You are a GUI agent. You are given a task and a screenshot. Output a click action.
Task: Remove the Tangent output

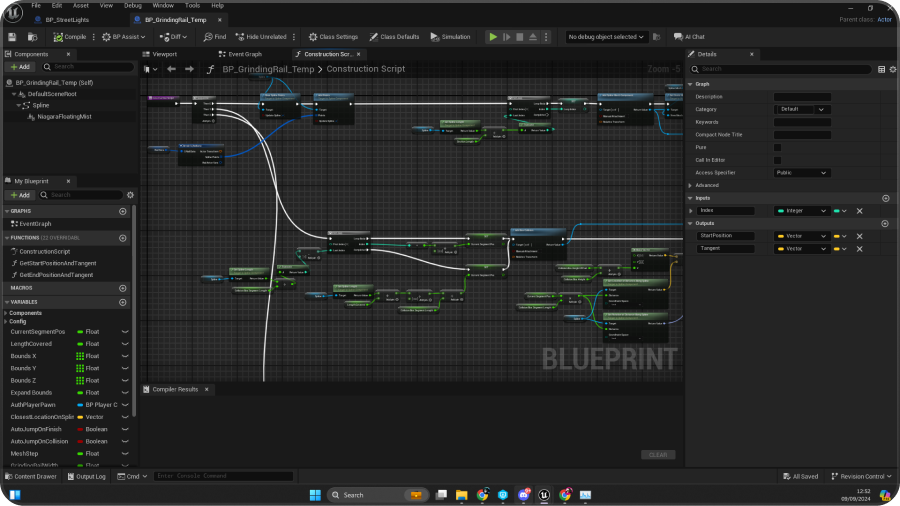tap(859, 249)
